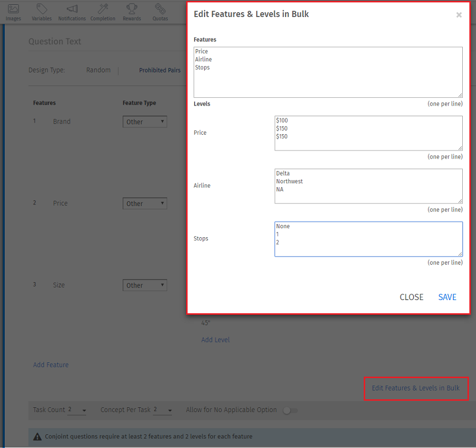476x448 pixels.
Task: Open the Concept Per Task dropdown
Action: tap(163, 410)
